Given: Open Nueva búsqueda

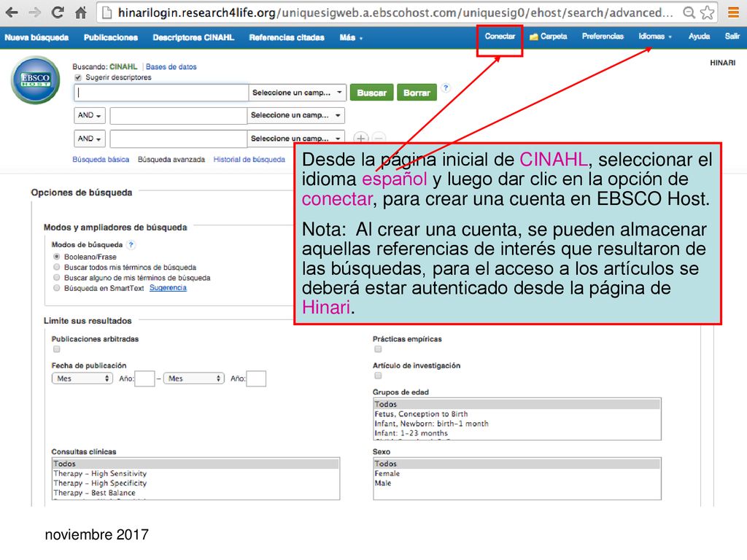Looking at the screenshot, I should coord(36,38).
